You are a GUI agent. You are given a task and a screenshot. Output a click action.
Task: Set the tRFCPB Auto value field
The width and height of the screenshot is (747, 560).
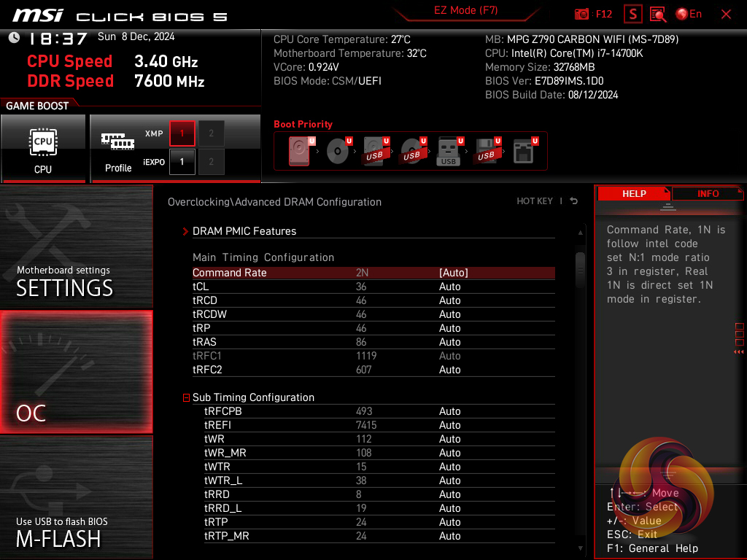click(449, 411)
